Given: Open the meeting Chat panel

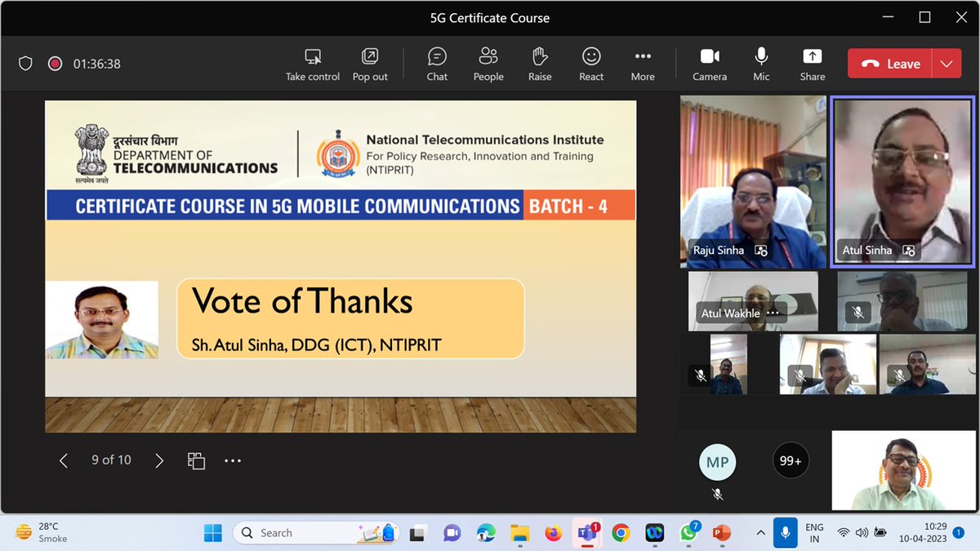Looking at the screenshot, I should [x=437, y=64].
